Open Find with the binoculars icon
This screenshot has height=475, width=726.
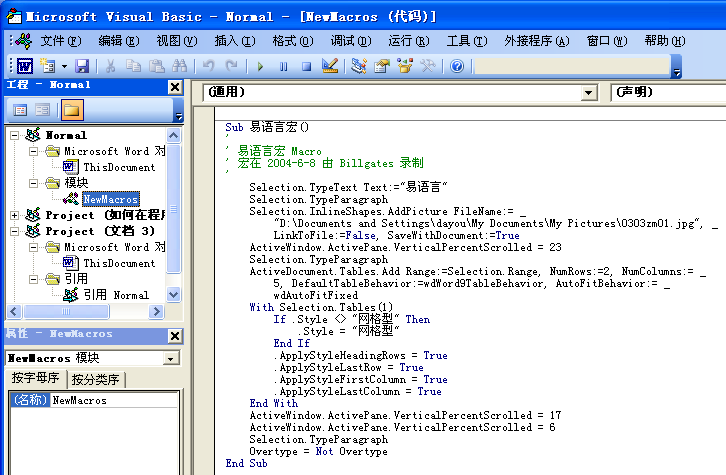180,66
